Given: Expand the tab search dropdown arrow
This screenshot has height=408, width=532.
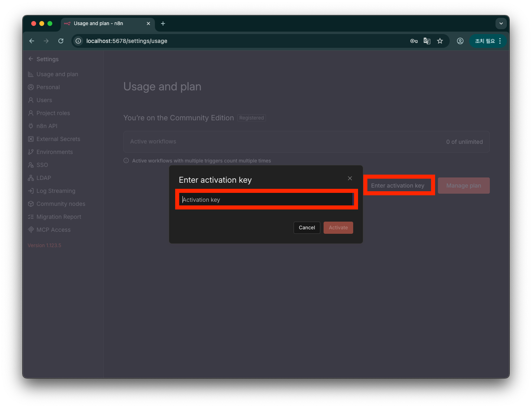Looking at the screenshot, I should (x=501, y=23).
